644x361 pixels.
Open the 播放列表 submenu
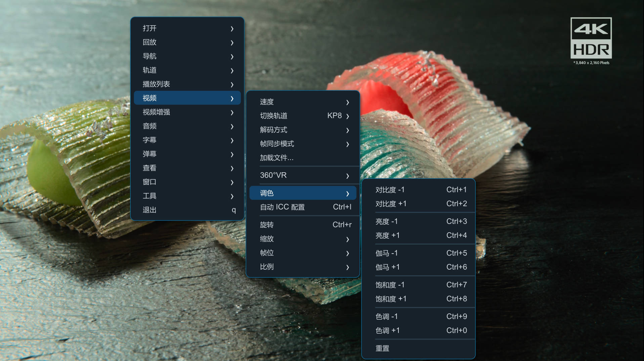click(x=187, y=84)
